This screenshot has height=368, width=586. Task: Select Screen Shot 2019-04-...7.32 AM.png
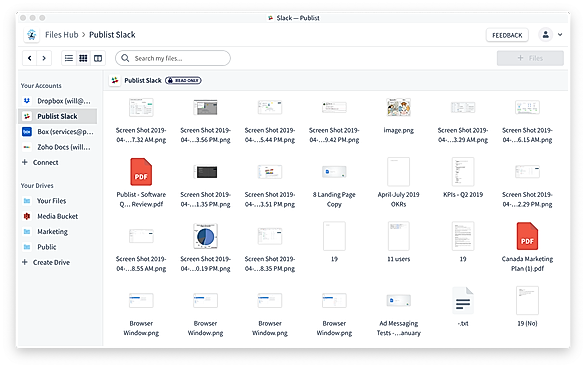(x=141, y=121)
